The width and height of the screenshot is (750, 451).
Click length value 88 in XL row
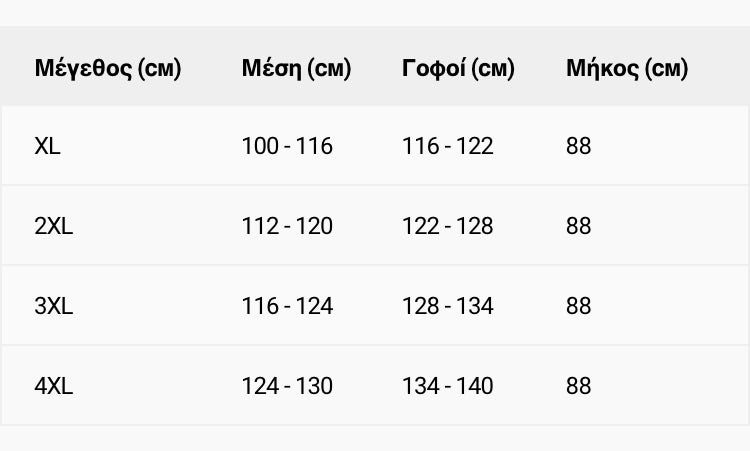pos(579,146)
